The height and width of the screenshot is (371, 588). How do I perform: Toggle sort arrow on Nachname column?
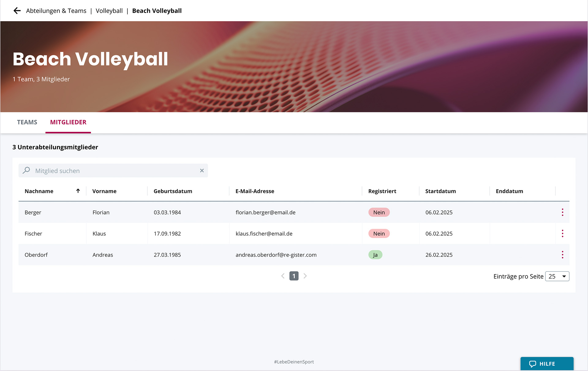click(x=78, y=191)
